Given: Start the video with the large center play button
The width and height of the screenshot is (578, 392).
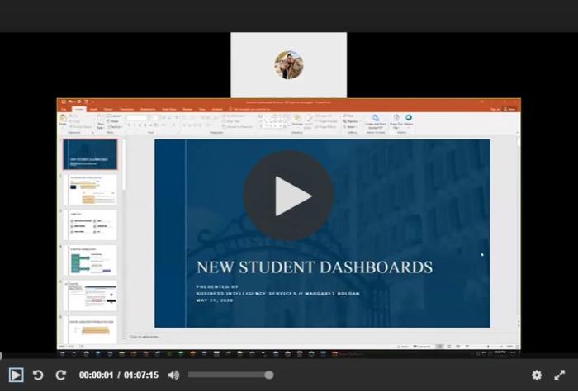Looking at the screenshot, I should (289, 196).
